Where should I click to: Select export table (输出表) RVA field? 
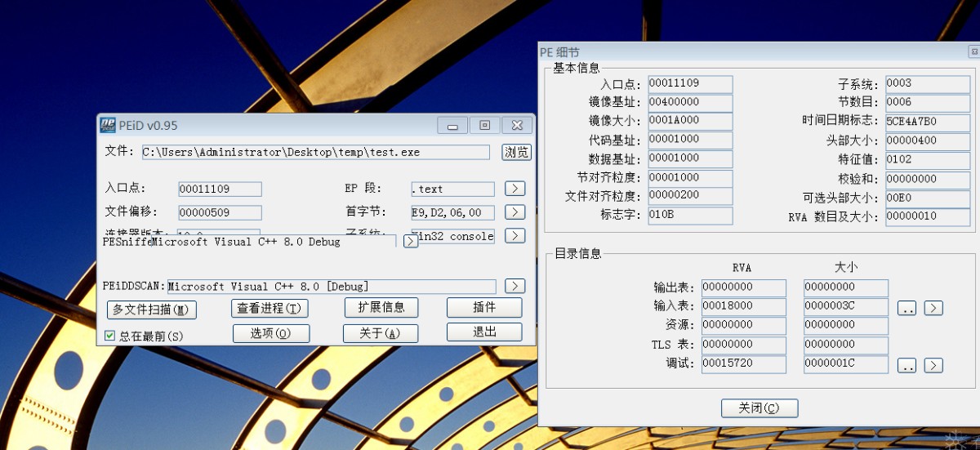click(x=744, y=287)
